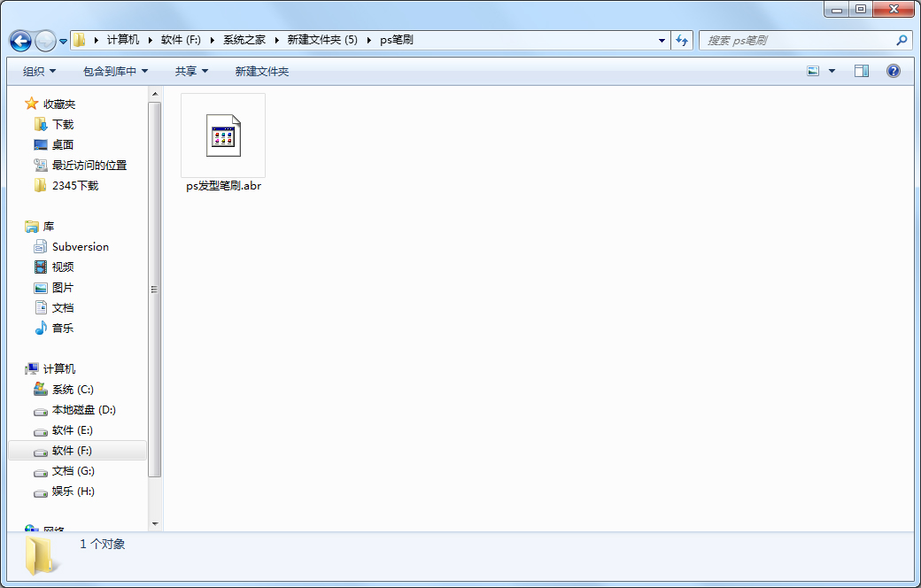921x588 pixels.
Task: Open 桌面 in navigation pane
Action: (x=63, y=144)
